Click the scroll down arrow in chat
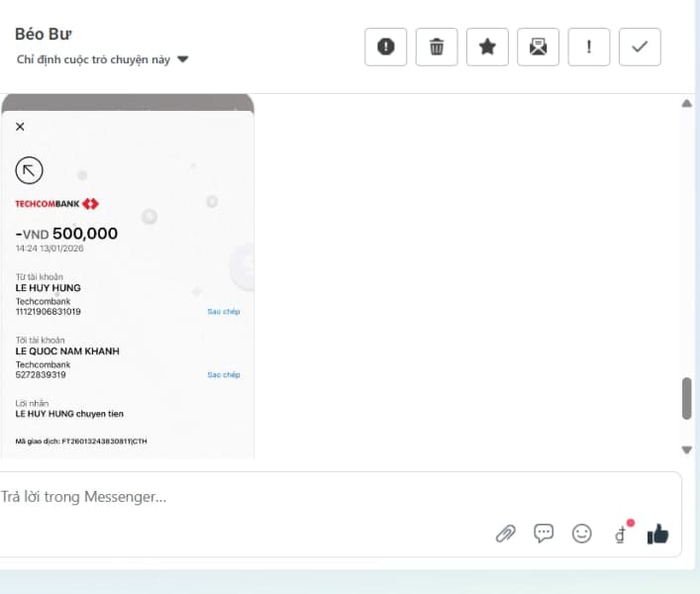700x594 pixels. [x=687, y=450]
